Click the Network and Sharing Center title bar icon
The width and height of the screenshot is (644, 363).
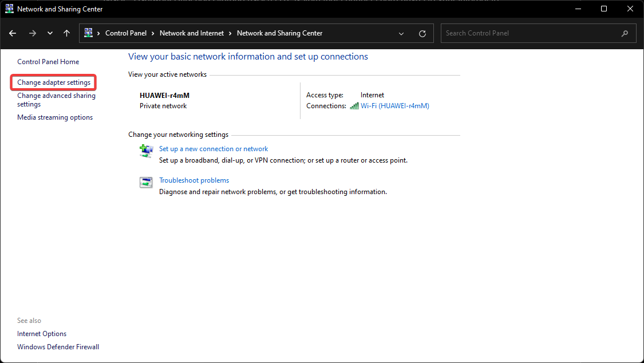(9, 9)
